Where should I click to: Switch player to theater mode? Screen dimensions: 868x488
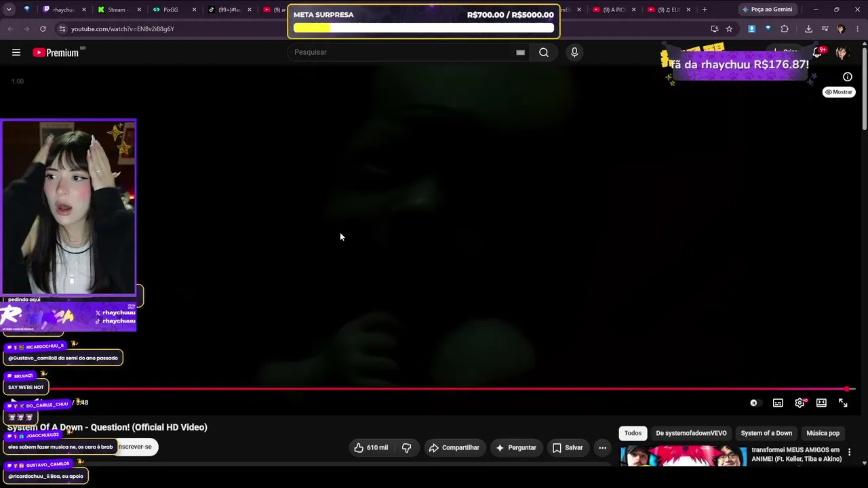click(821, 403)
